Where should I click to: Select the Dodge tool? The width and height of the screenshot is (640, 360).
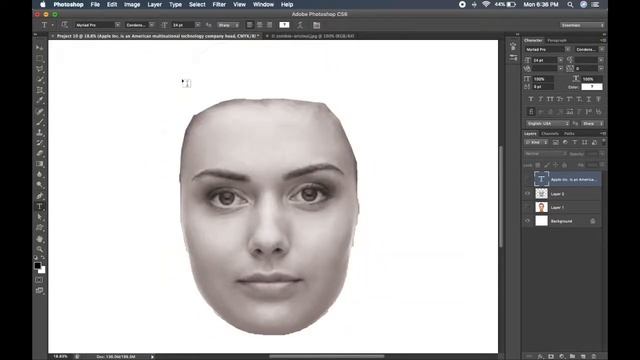coord(40,185)
